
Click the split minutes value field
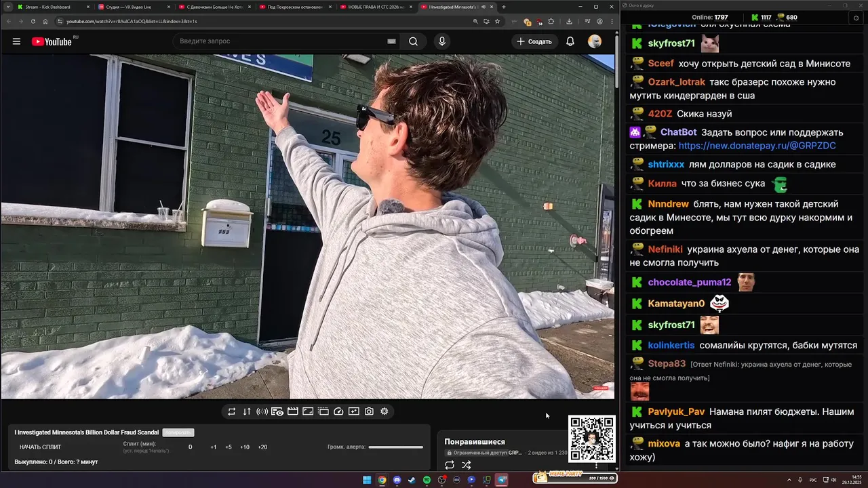[190, 447]
